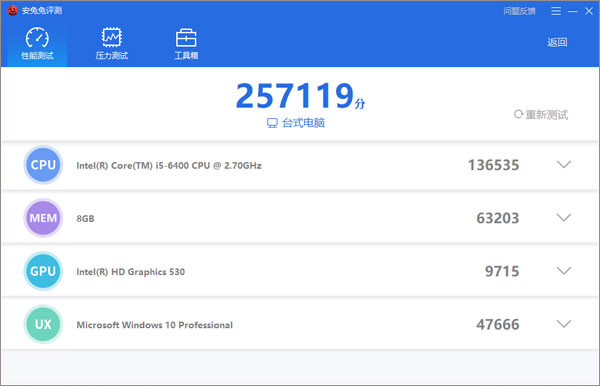Expand the UX 47666 score chevron

coord(564,324)
